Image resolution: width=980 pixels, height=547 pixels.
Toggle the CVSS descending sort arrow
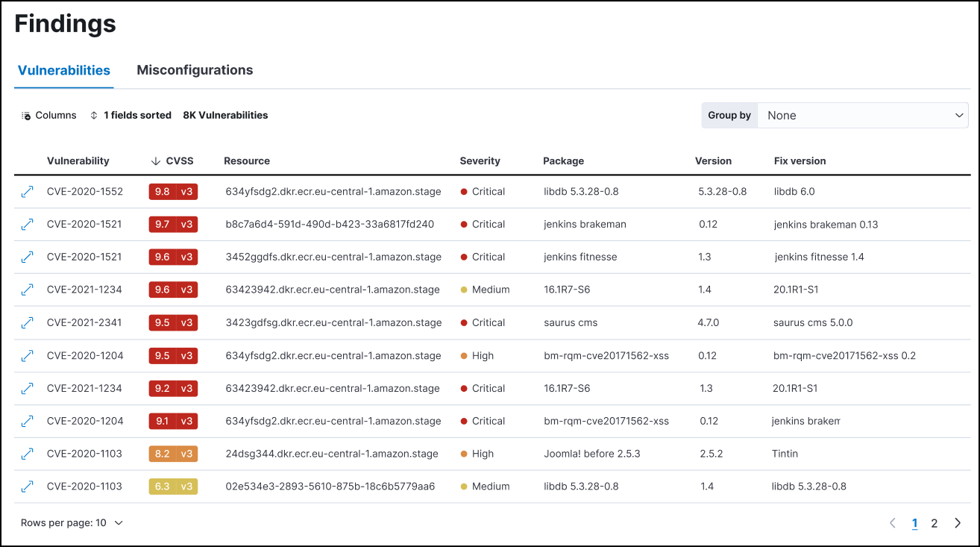pyautogui.click(x=154, y=160)
